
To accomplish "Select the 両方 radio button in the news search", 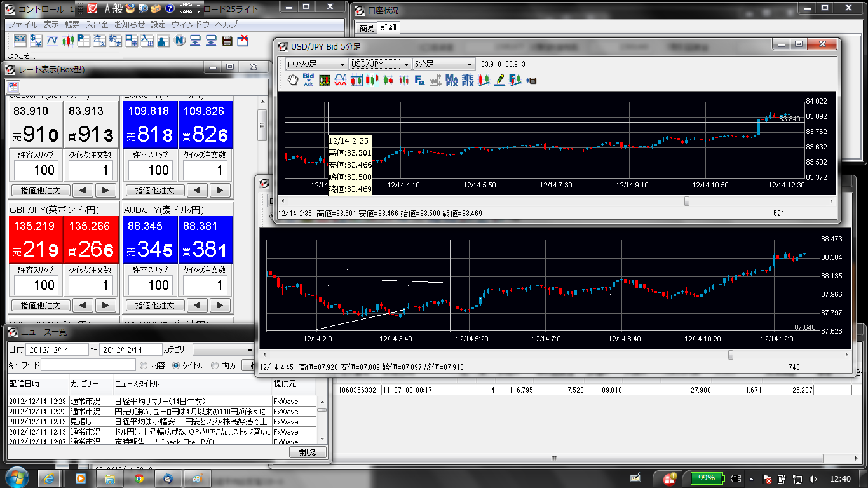I will coord(215,365).
